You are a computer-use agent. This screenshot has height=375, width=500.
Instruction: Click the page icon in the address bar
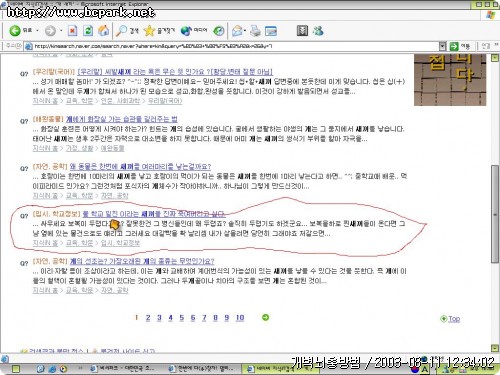29,46
